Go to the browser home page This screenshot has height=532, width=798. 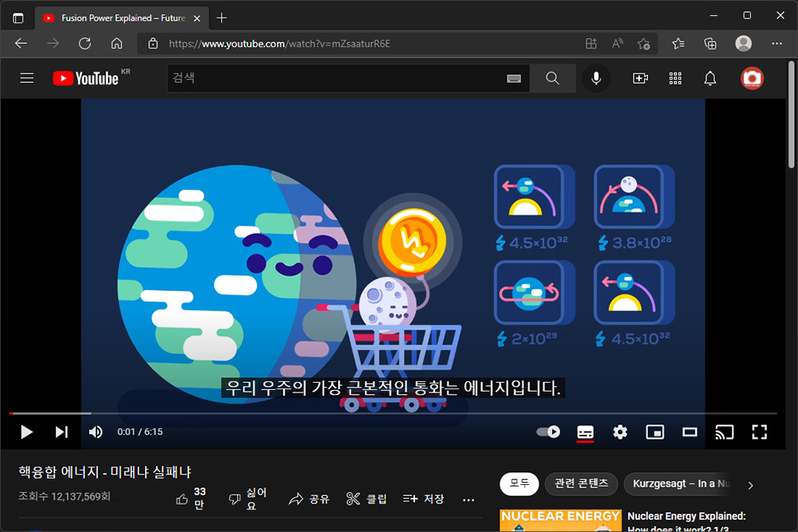point(117,44)
